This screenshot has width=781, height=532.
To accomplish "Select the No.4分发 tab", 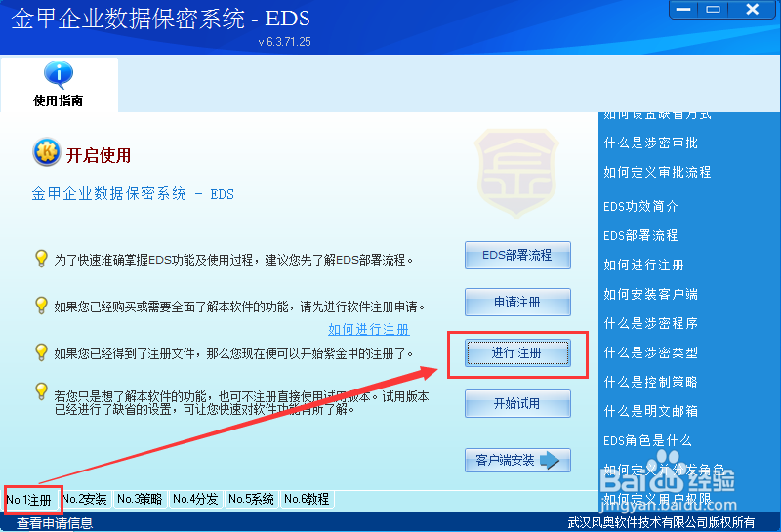I will pos(195,499).
